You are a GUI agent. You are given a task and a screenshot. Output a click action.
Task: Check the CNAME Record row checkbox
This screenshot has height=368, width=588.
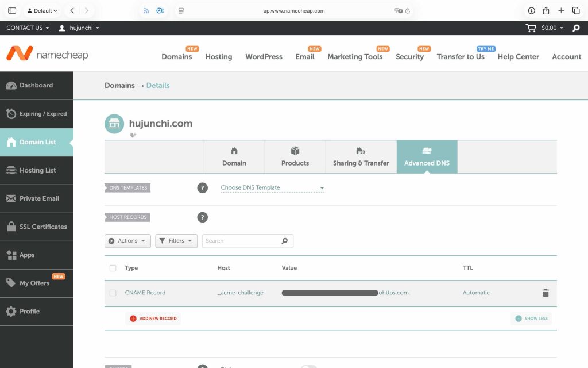(x=113, y=293)
